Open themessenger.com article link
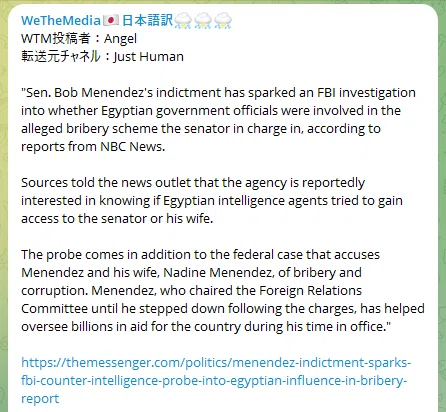This screenshot has height=412, width=446. (216, 380)
